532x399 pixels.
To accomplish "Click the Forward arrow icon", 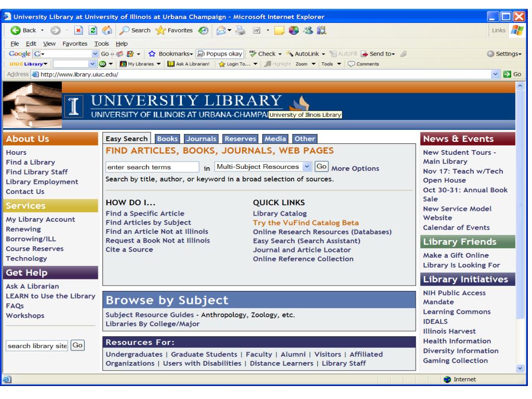I will point(55,31).
